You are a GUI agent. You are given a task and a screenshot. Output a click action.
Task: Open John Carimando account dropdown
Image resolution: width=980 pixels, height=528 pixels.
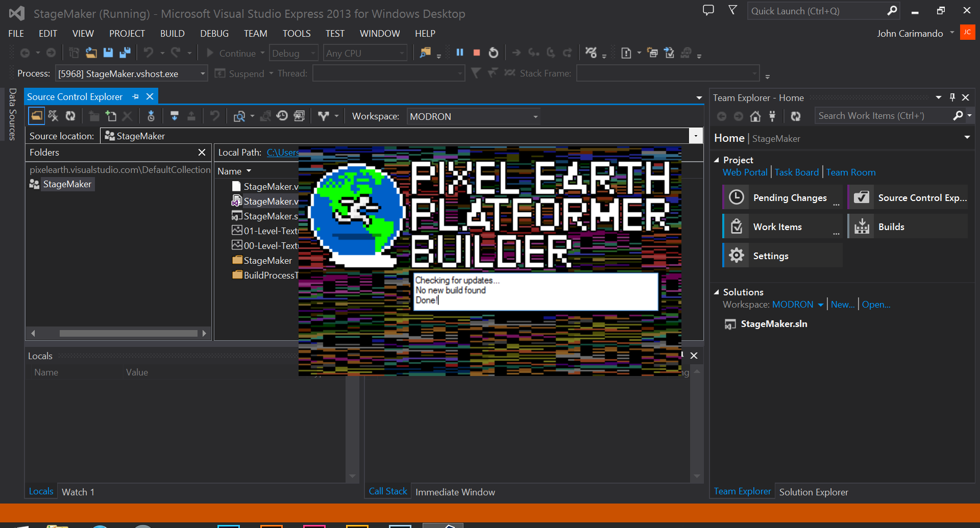pyautogui.click(x=952, y=33)
